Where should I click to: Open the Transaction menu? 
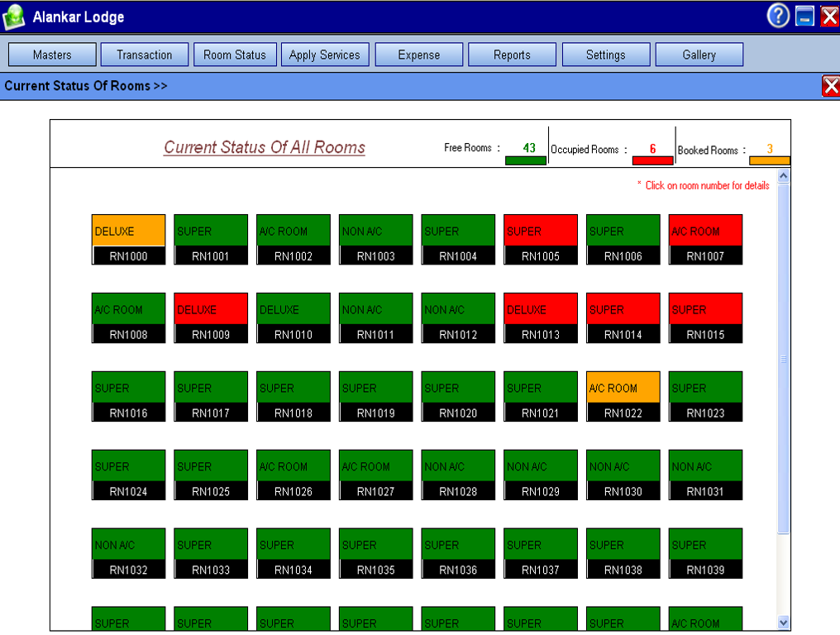[145, 55]
